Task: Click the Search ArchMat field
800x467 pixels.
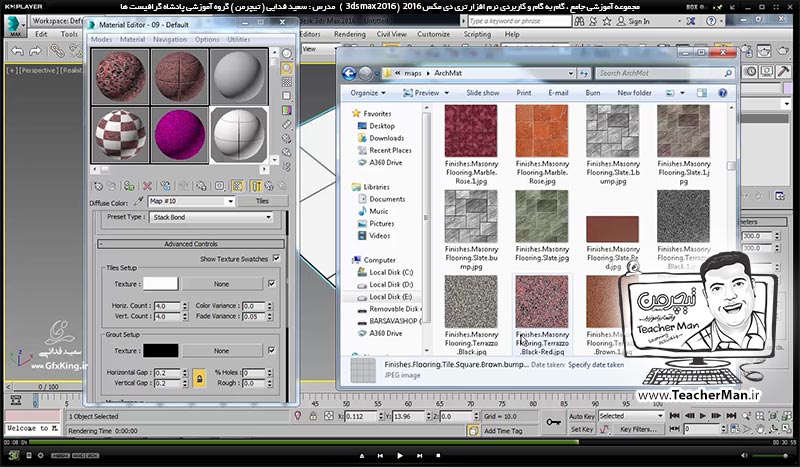Action: (665, 73)
